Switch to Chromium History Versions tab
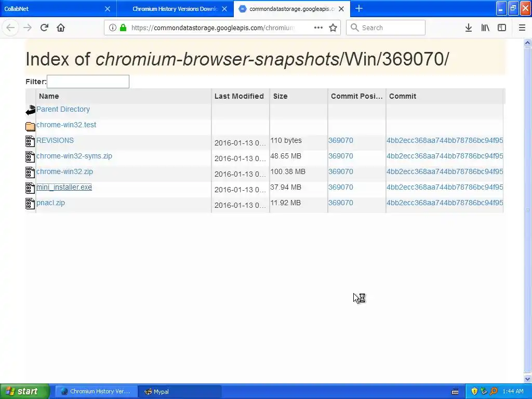532x399 pixels. [175, 9]
